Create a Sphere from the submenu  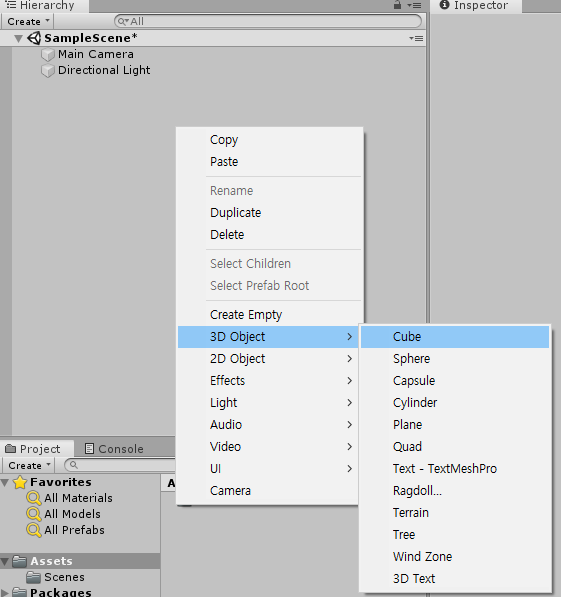click(x=455, y=359)
